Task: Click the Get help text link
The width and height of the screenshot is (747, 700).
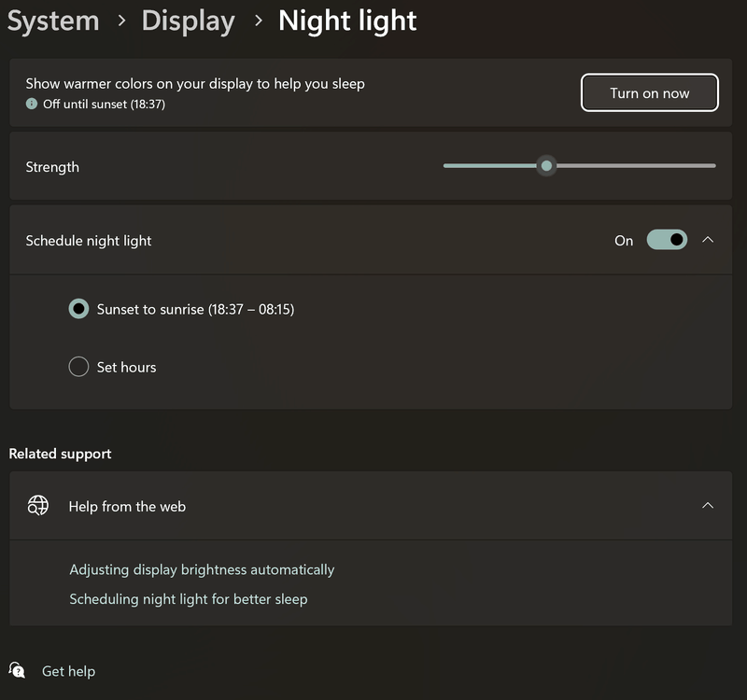Action: (68, 671)
